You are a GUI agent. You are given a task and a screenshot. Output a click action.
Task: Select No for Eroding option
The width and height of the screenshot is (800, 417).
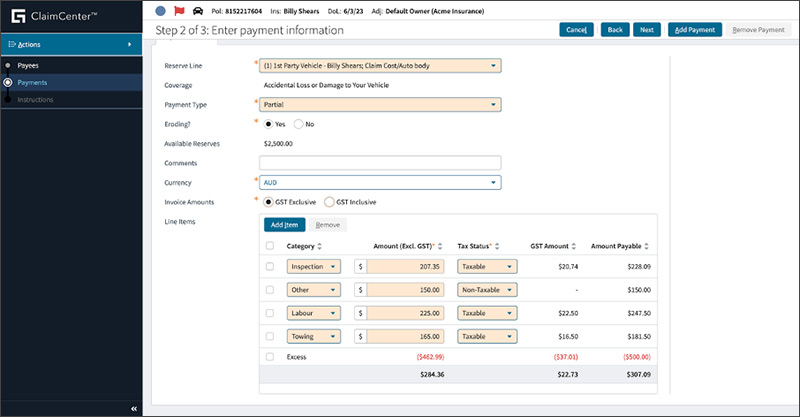pyautogui.click(x=297, y=124)
